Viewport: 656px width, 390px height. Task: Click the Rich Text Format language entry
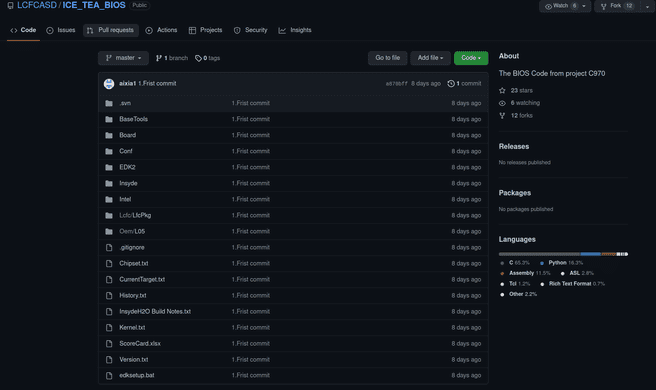[573, 284]
